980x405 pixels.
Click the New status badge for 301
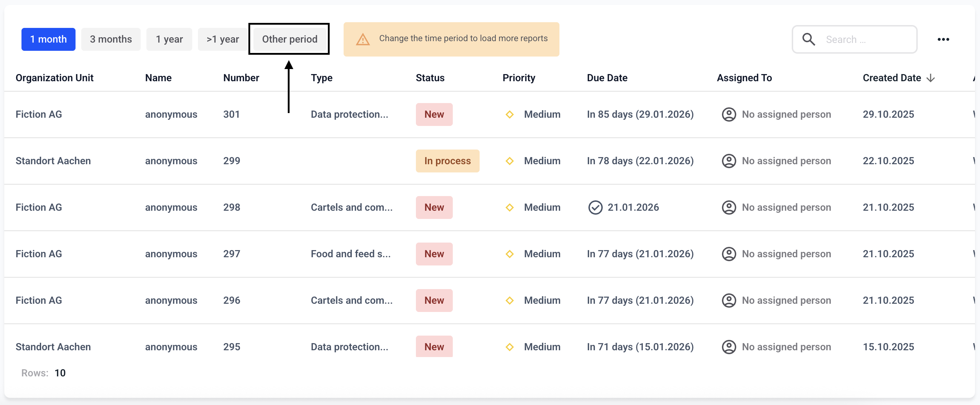[x=434, y=114]
